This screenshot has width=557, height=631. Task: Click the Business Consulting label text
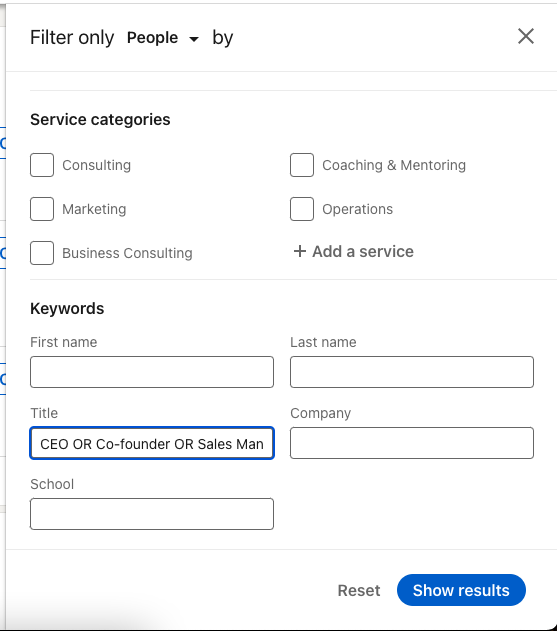click(127, 253)
